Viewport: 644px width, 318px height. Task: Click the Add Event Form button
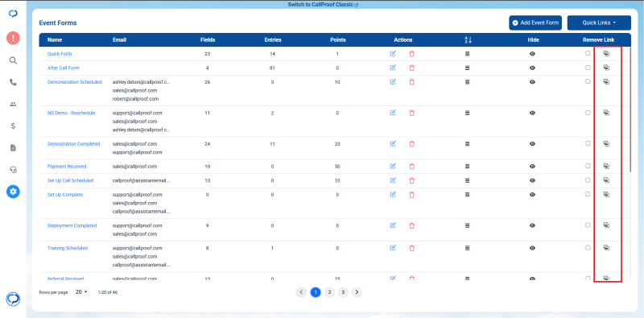(x=535, y=23)
